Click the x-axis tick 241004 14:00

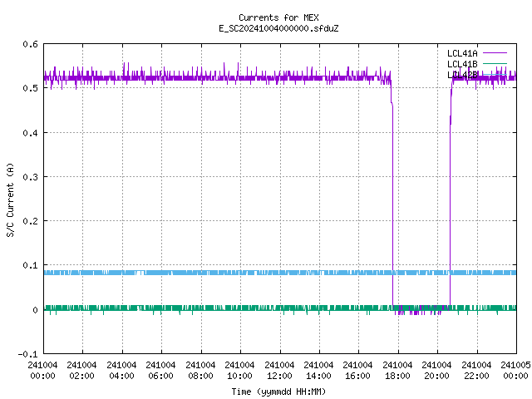click(318, 371)
